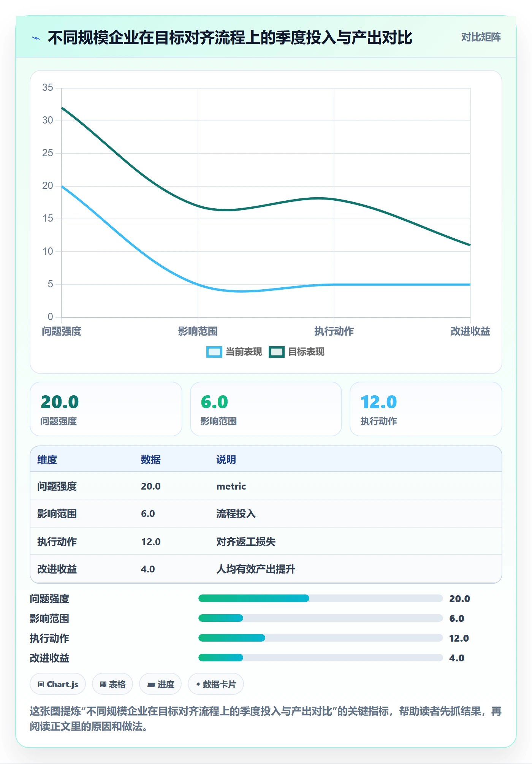Screen dimensions: 532x764
Task: Click the 20.0 value beside 问题强度 bar
Action: coord(459,599)
